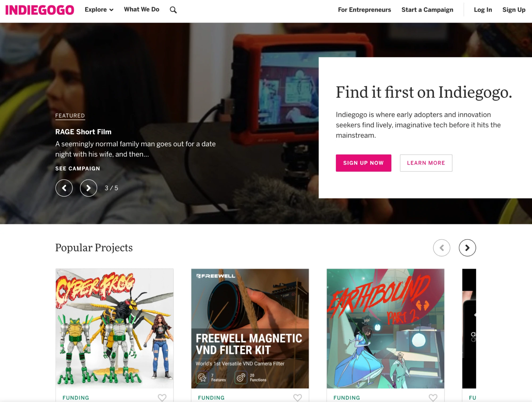Open the Earthbound Part 2 thumbnail
Viewport: 532px width, 402px height.
385,329
